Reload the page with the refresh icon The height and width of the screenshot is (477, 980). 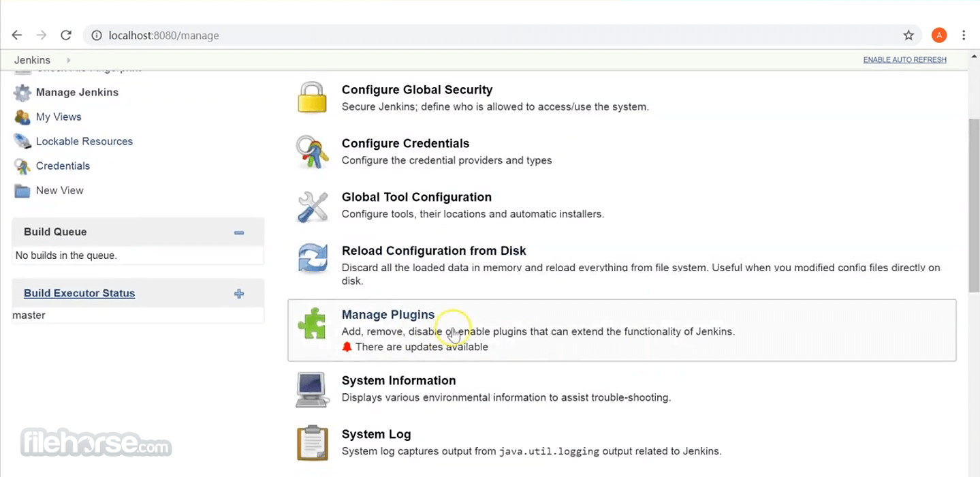66,35
